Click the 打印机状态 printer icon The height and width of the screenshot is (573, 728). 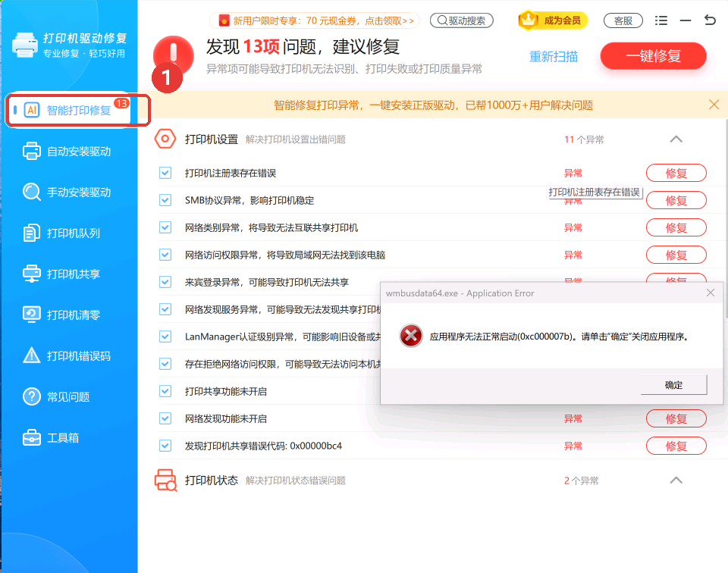[165, 481]
